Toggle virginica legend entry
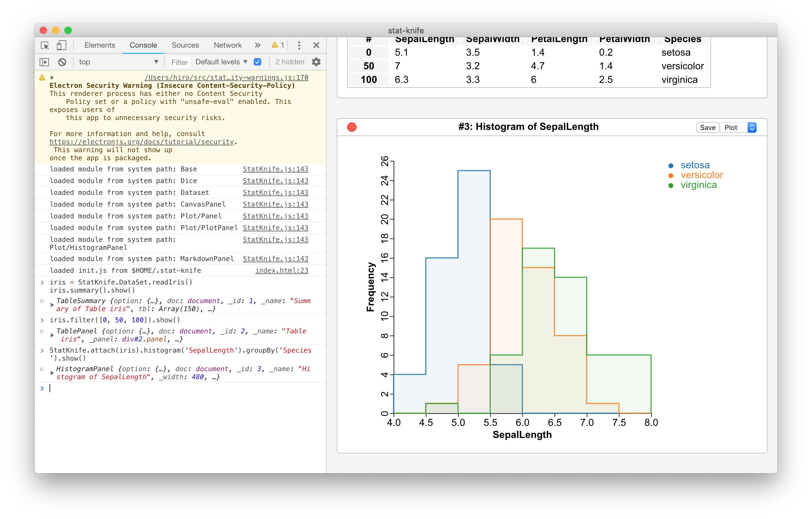This screenshot has width=812, height=519. [x=698, y=185]
